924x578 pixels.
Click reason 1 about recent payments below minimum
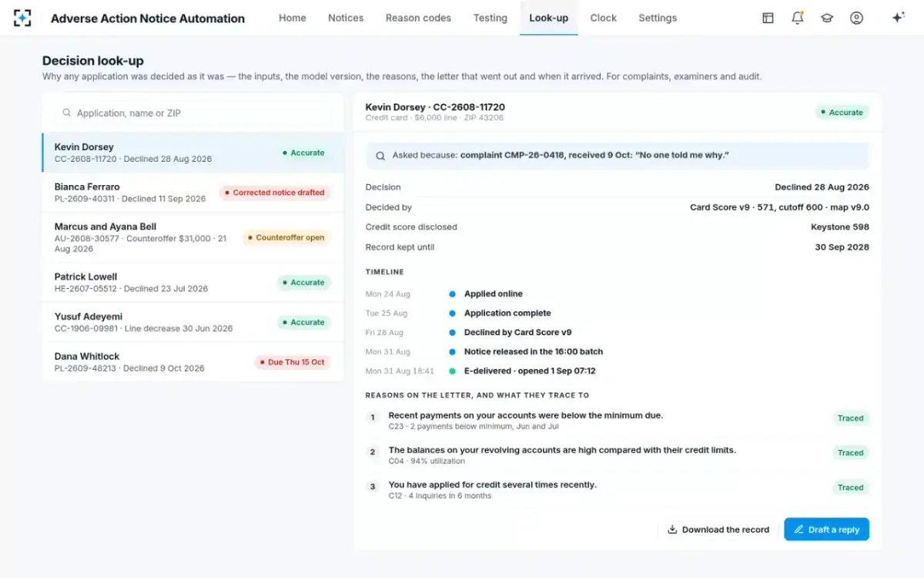coord(526,415)
